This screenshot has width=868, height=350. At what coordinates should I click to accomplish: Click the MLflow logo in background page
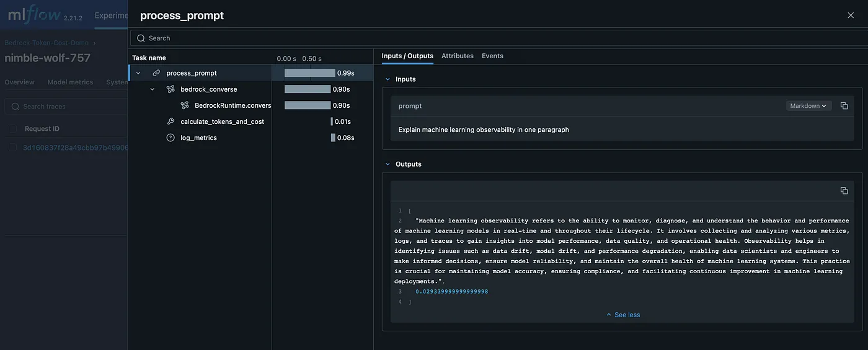33,15
